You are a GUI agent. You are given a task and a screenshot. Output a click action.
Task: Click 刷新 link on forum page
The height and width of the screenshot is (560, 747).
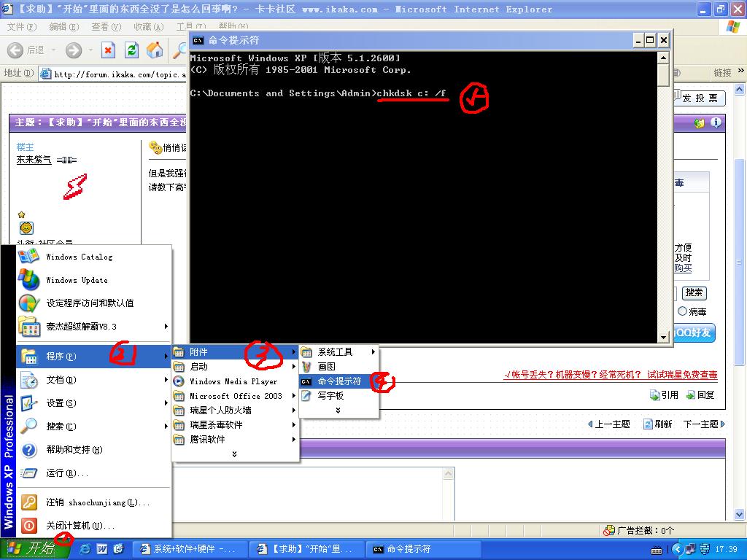[658, 424]
